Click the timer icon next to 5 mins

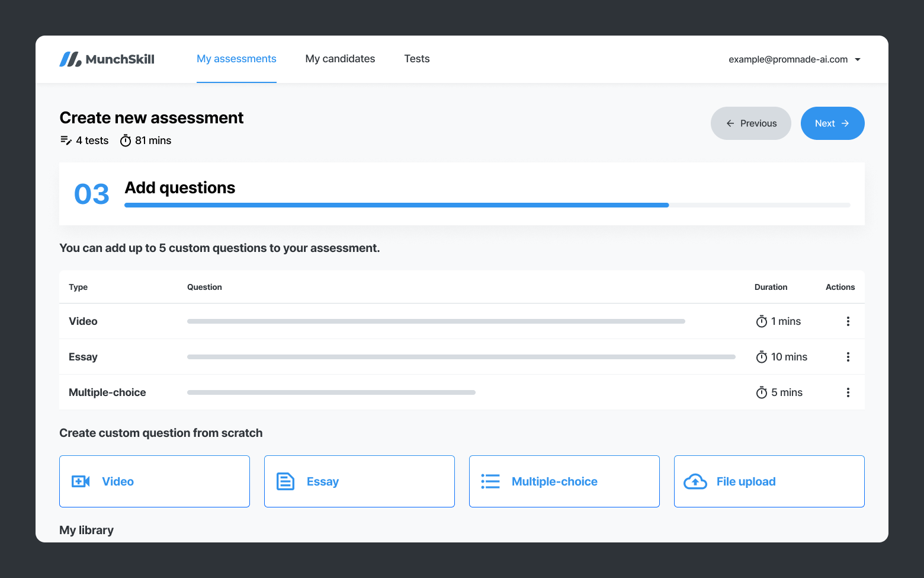click(x=762, y=392)
